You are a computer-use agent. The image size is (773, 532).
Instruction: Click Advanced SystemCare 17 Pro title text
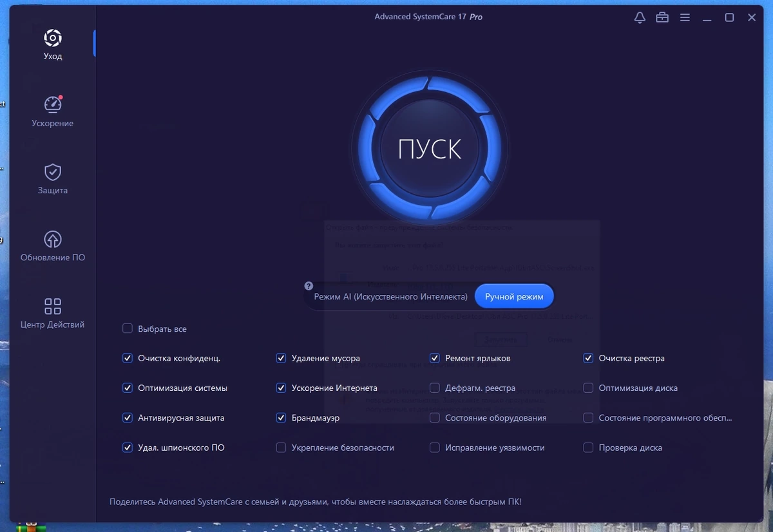point(428,17)
